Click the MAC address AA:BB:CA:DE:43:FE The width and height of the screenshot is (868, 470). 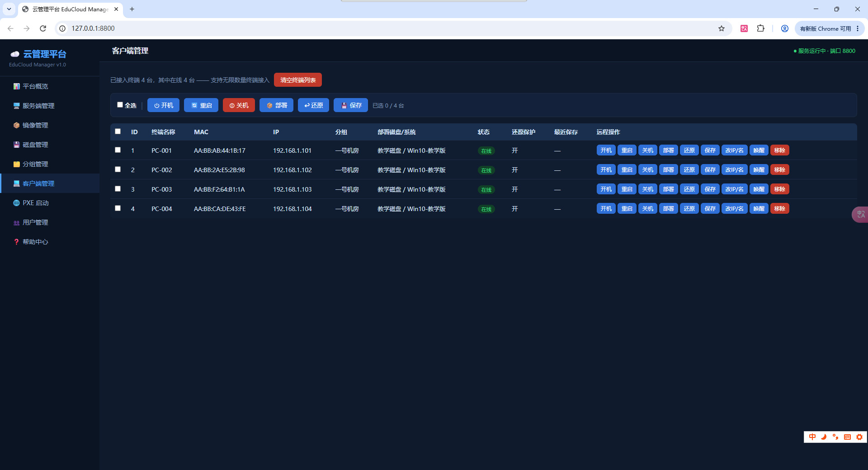tap(220, 209)
